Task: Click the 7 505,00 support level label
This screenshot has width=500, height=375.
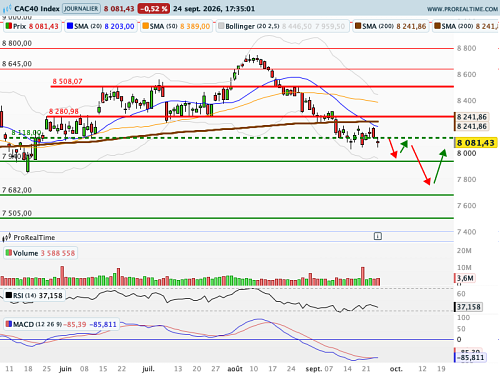Action: click(x=17, y=213)
